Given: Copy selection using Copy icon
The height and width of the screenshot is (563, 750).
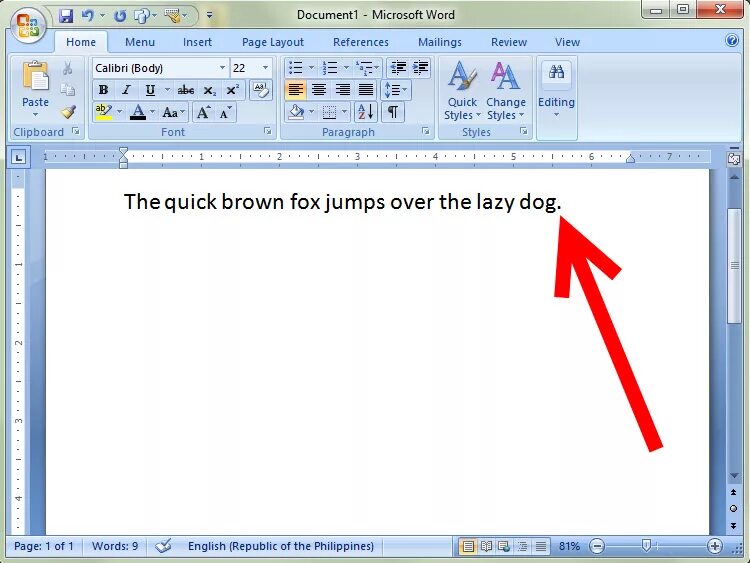Looking at the screenshot, I should (x=67, y=90).
